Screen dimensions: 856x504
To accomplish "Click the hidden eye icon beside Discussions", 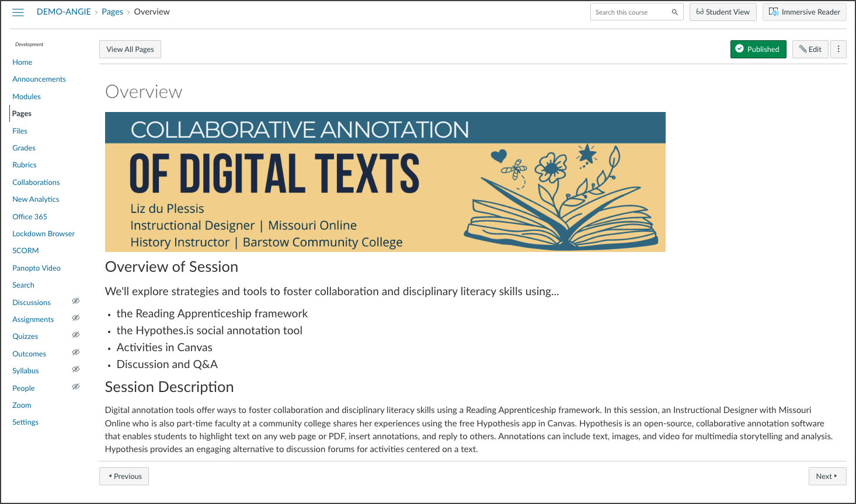I will point(75,302).
